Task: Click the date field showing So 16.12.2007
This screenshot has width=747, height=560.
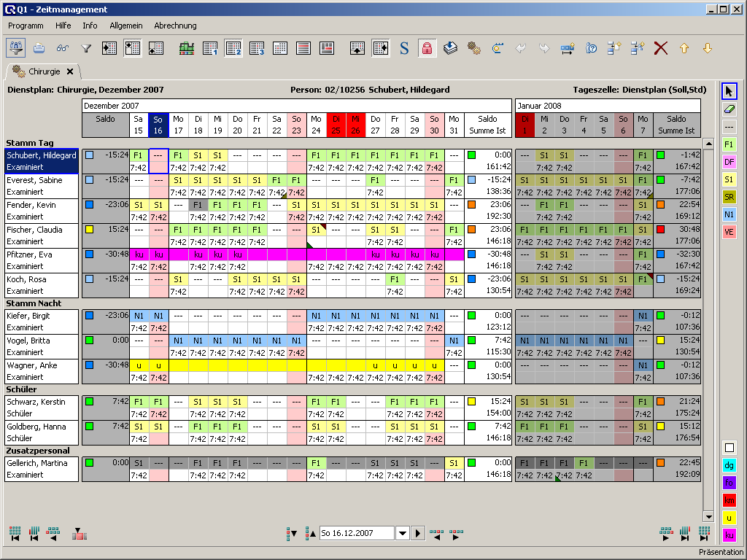Action: [356, 534]
